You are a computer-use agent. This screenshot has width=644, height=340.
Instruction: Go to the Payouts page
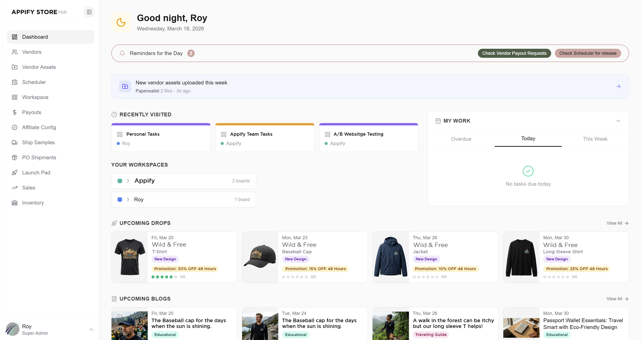[x=31, y=112]
